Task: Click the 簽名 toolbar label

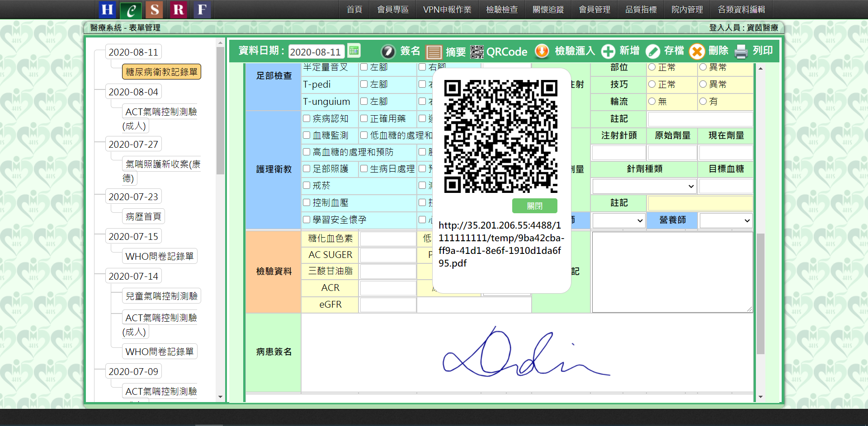Action: pos(410,51)
